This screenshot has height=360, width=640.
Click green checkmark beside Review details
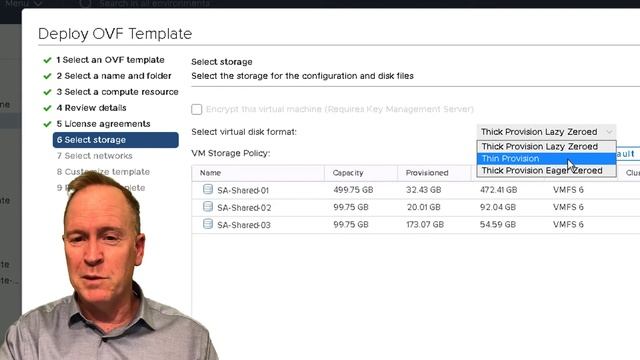click(x=47, y=108)
